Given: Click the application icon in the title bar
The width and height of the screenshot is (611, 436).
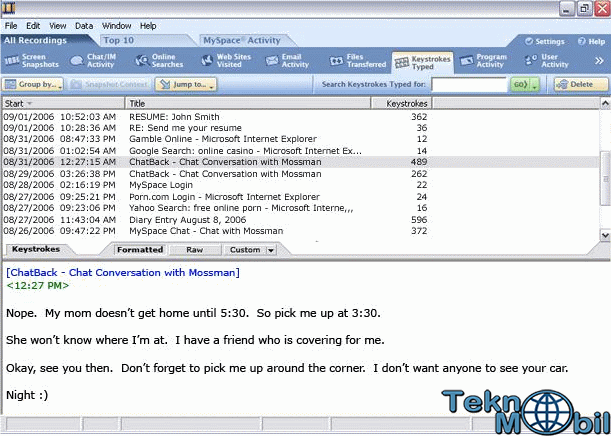Looking at the screenshot, I should point(9,8).
